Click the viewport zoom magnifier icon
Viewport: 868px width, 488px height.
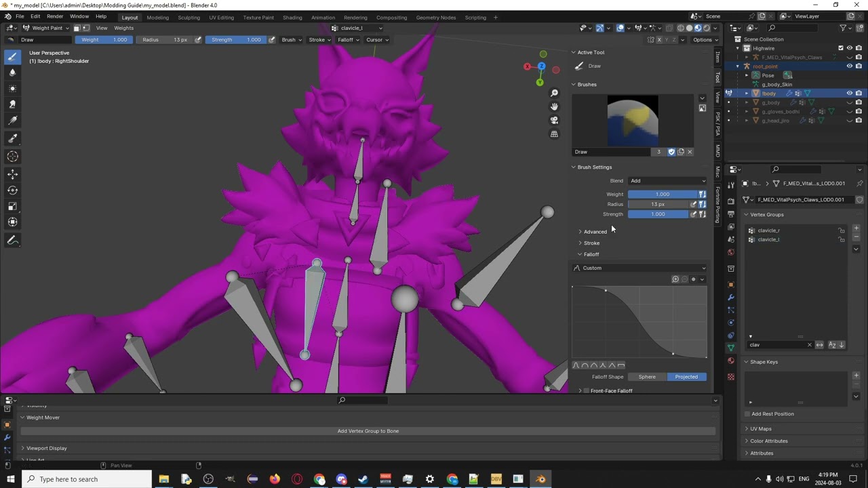[x=554, y=93]
